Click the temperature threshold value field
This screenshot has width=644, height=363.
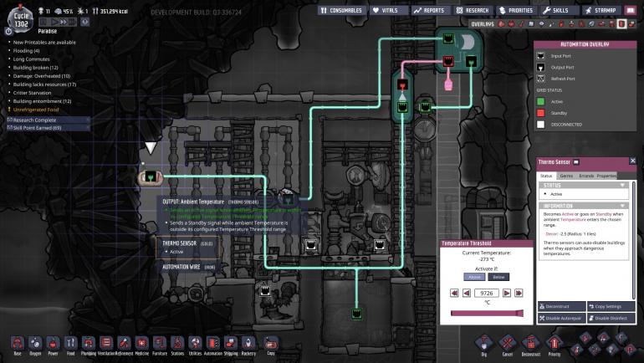click(487, 293)
